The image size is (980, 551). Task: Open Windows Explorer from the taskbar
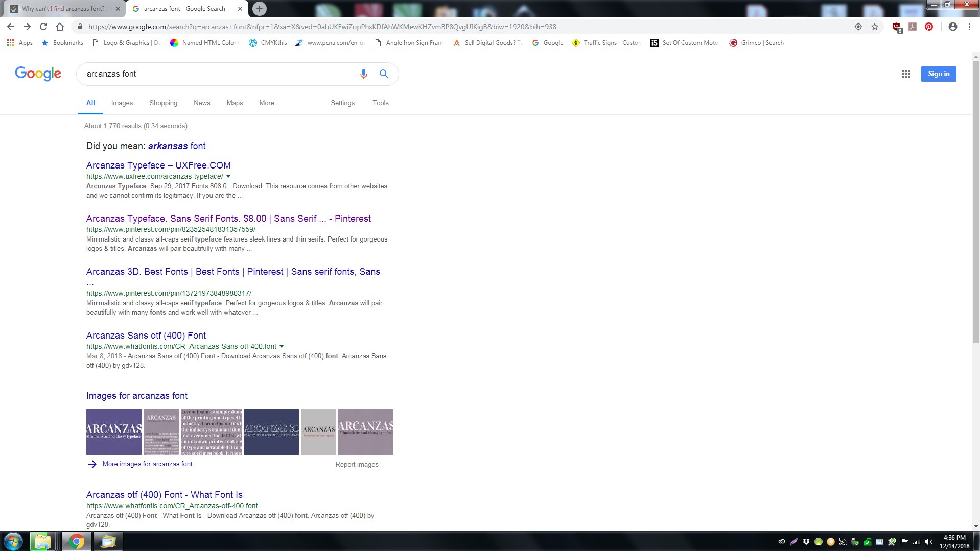coord(42,541)
